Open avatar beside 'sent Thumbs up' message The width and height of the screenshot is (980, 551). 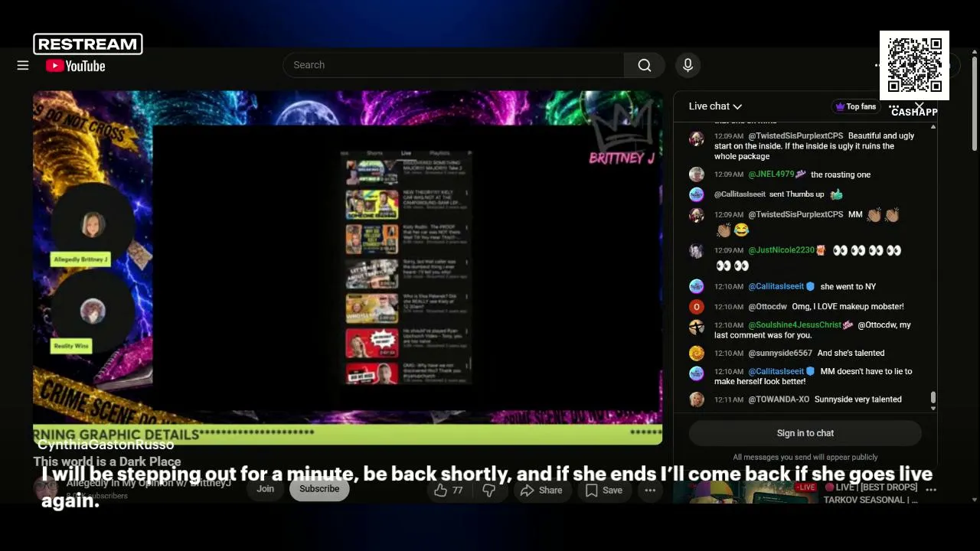click(x=696, y=194)
